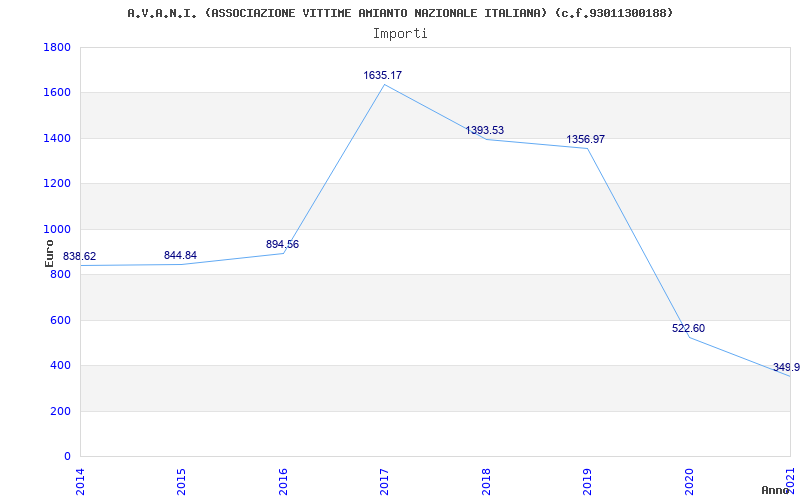The image size is (800, 500).
Task: Click the 2020 year tick label
Action: pyautogui.click(x=688, y=482)
